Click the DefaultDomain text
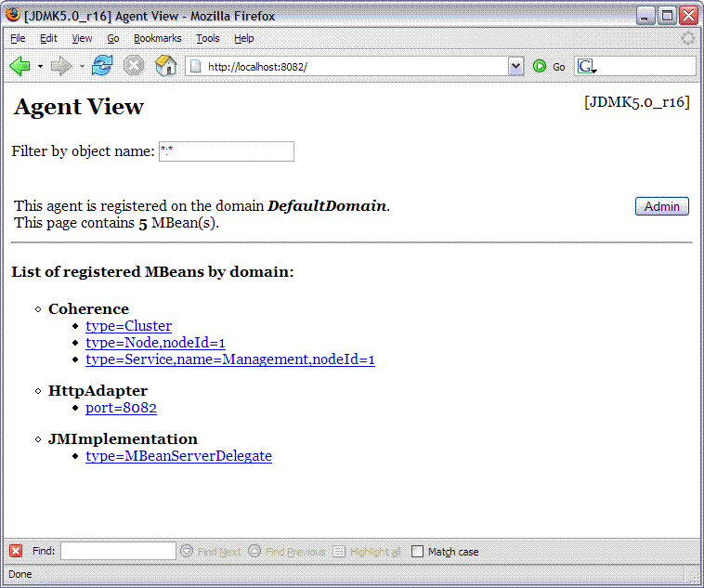 click(x=327, y=205)
